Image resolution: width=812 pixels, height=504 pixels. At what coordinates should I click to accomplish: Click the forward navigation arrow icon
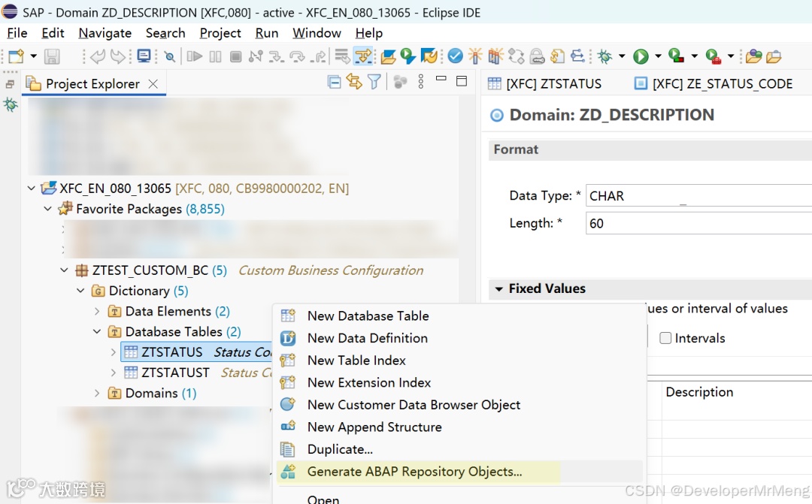[x=118, y=56]
